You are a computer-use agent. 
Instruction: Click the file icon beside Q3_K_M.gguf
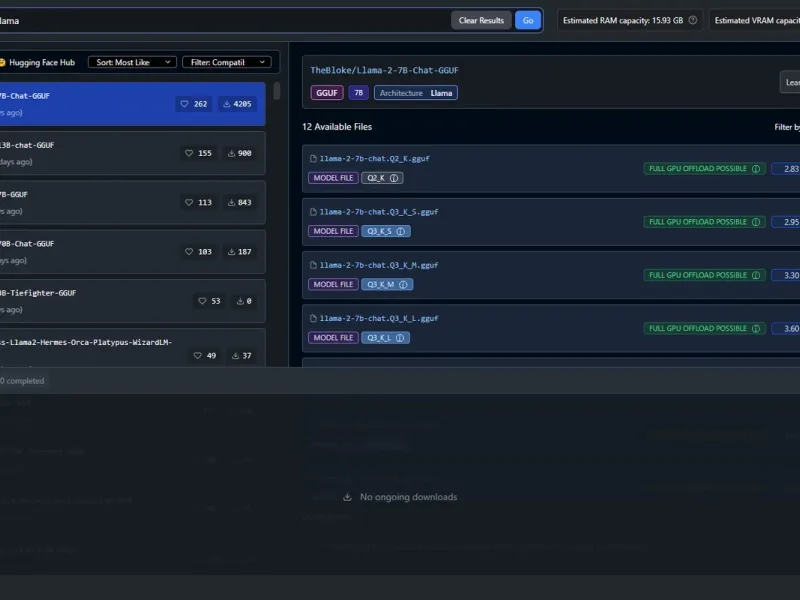point(313,265)
